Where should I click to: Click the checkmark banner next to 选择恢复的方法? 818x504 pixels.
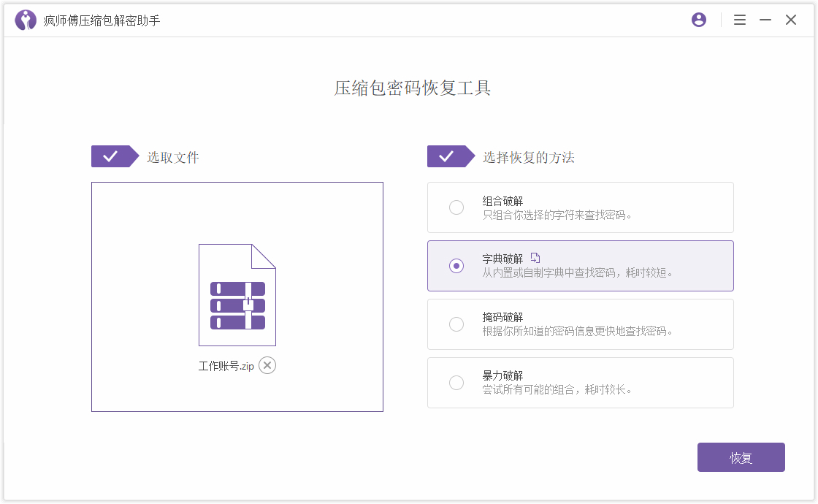pos(449,156)
